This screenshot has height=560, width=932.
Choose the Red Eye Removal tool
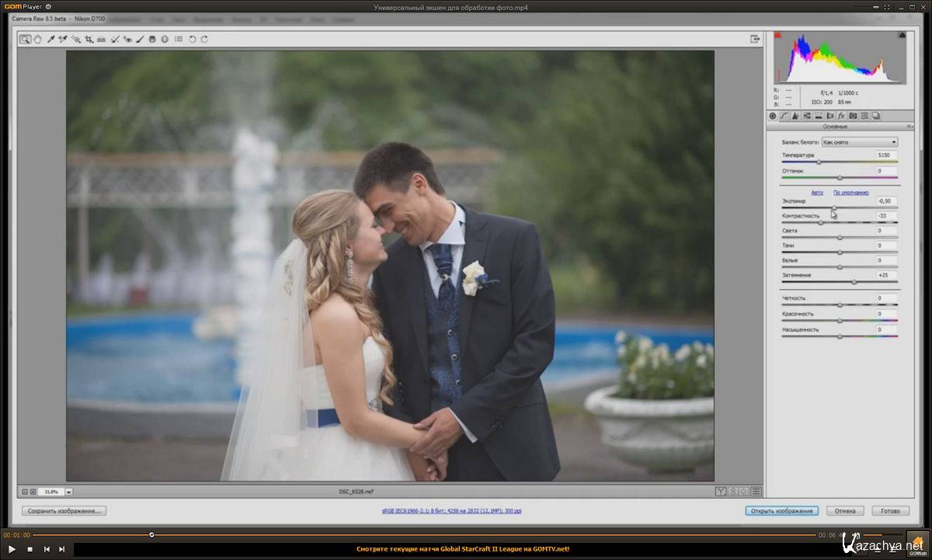(127, 39)
